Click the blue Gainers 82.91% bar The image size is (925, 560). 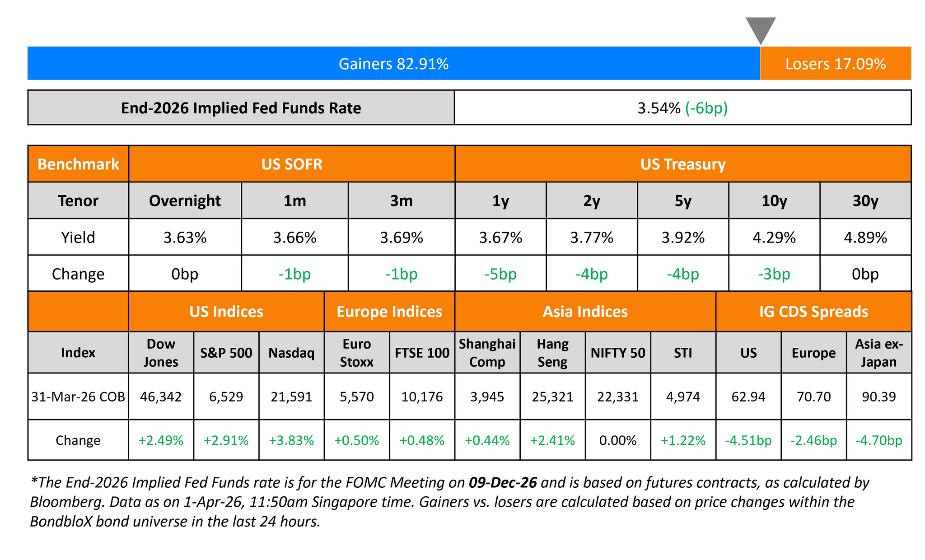[x=393, y=64]
